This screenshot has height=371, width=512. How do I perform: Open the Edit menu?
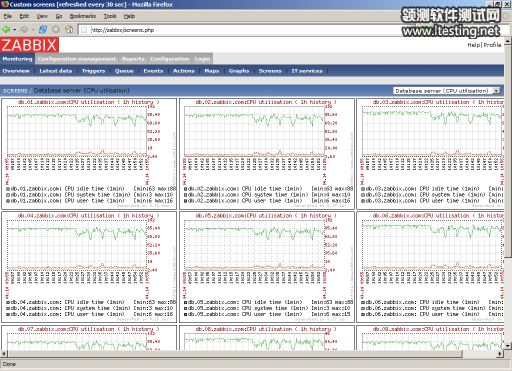[x=24, y=16]
